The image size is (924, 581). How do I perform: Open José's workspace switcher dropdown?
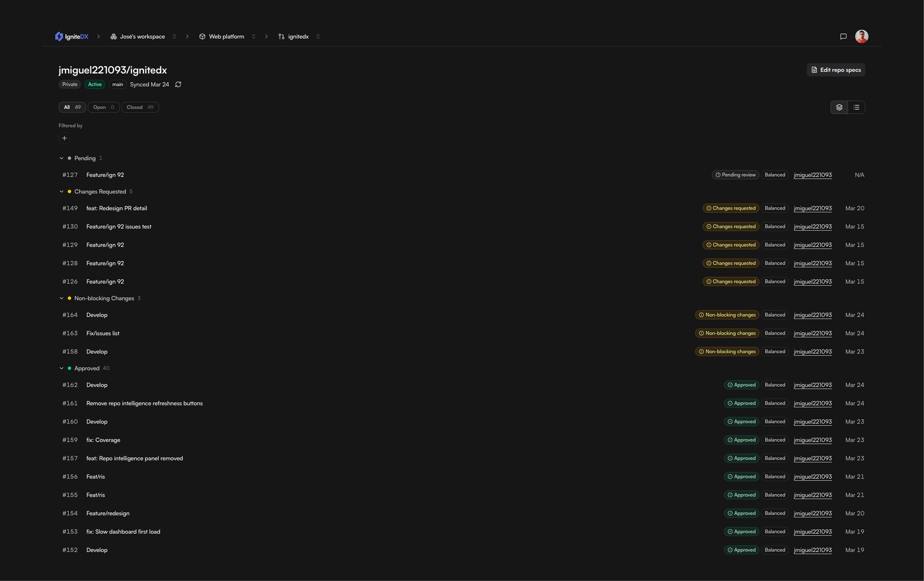coord(175,37)
